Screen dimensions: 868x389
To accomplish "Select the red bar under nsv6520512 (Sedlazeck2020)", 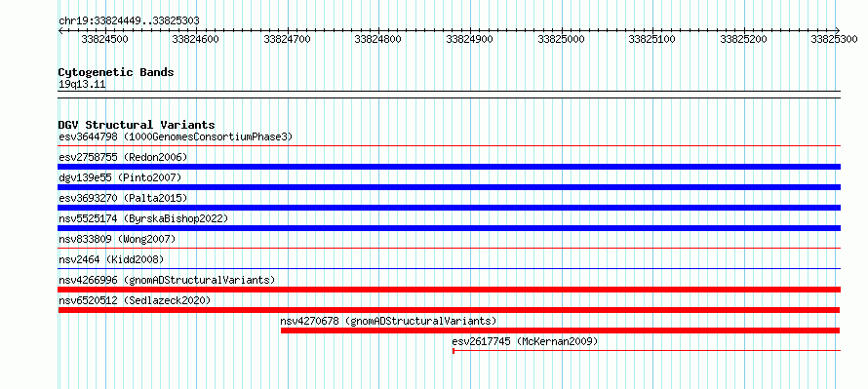I will [450, 310].
